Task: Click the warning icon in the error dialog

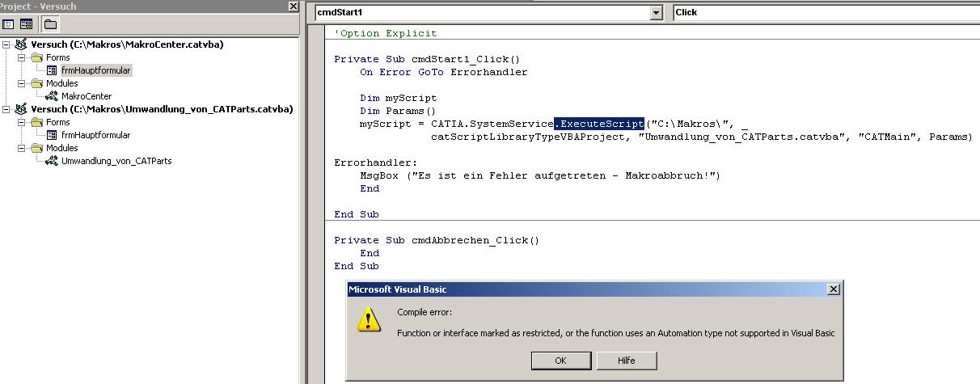Action: 369,320
